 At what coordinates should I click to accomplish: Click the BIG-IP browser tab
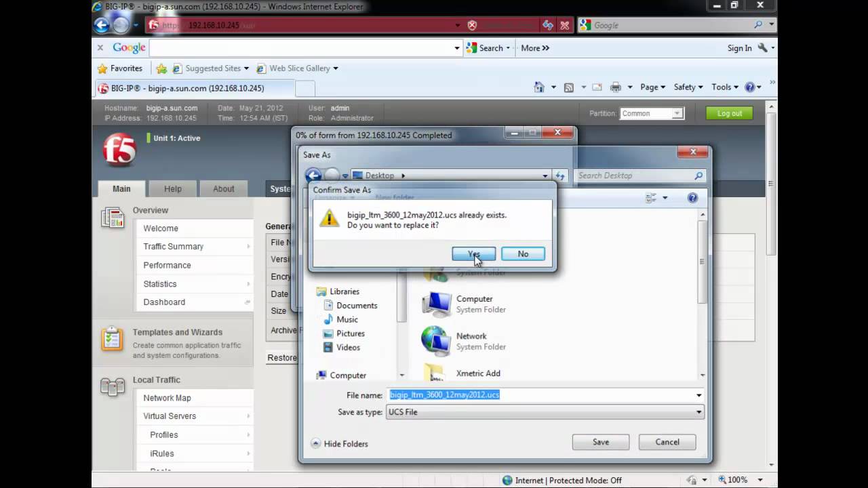[195, 88]
